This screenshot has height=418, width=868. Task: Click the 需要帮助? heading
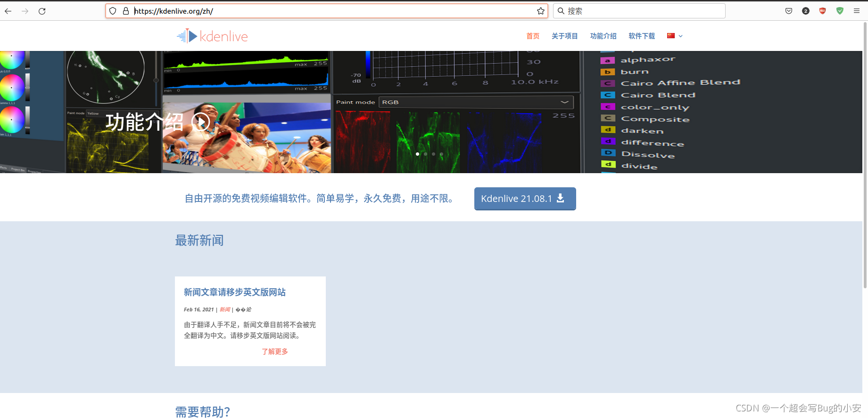(203, 412)
